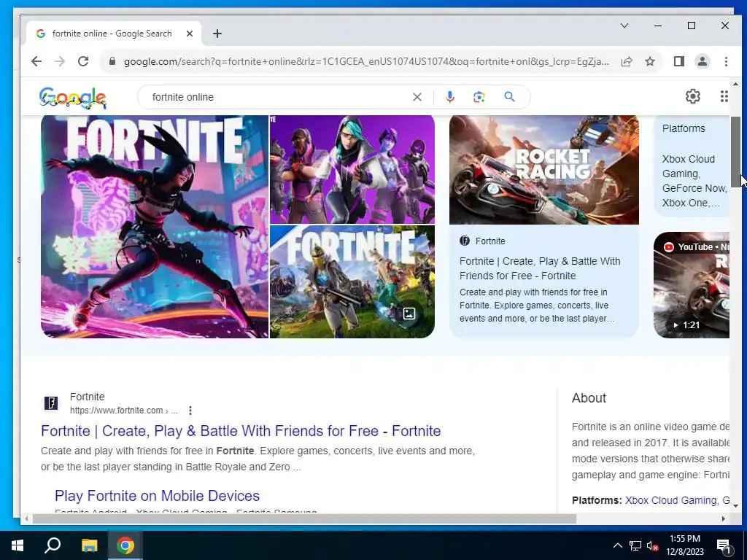Open Fortnite | Create, Play & Battle result link

(x=241, y=431)
